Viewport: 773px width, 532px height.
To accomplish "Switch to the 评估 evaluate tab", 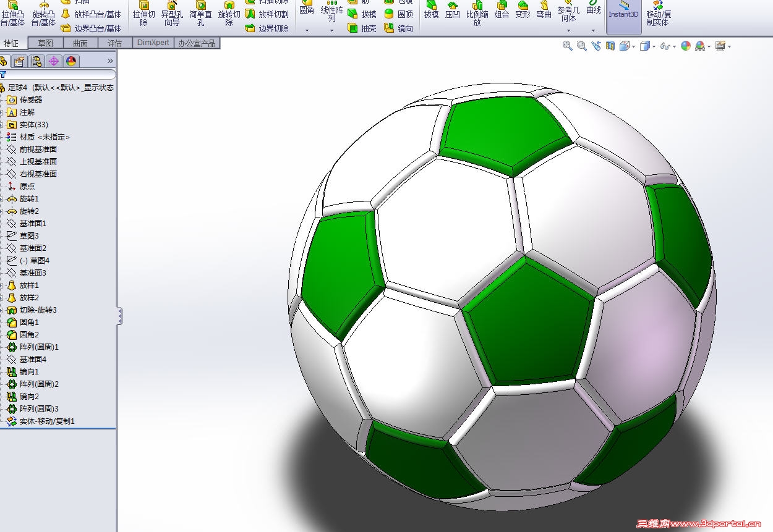I will tap(115, 43).
